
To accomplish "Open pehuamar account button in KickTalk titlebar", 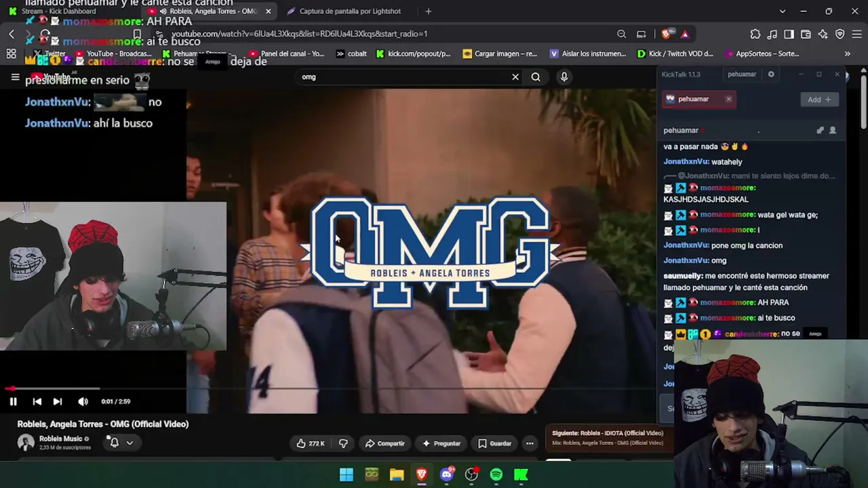I will click(x=742, y=75).
